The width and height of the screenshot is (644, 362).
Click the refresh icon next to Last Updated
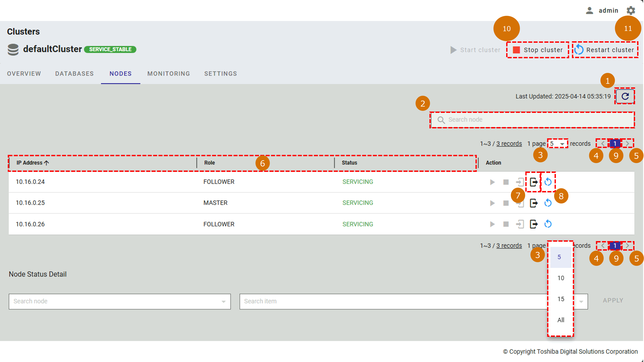pos(625,96)
